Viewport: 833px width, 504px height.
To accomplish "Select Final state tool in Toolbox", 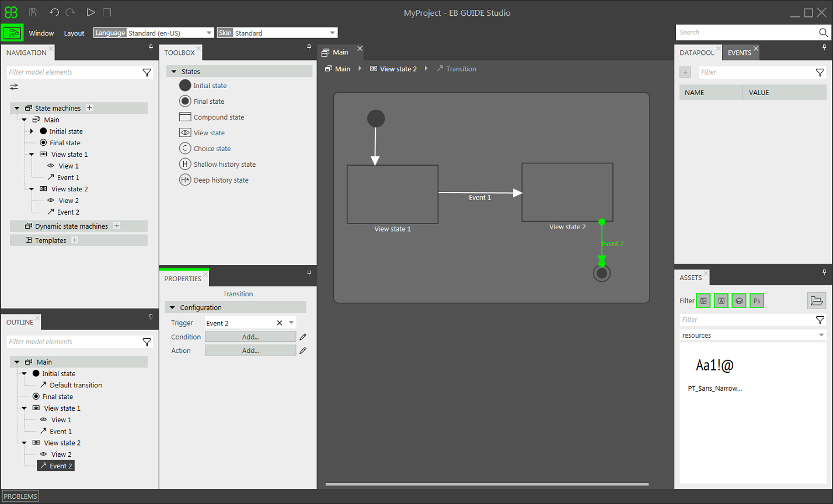I will [201, 101].
